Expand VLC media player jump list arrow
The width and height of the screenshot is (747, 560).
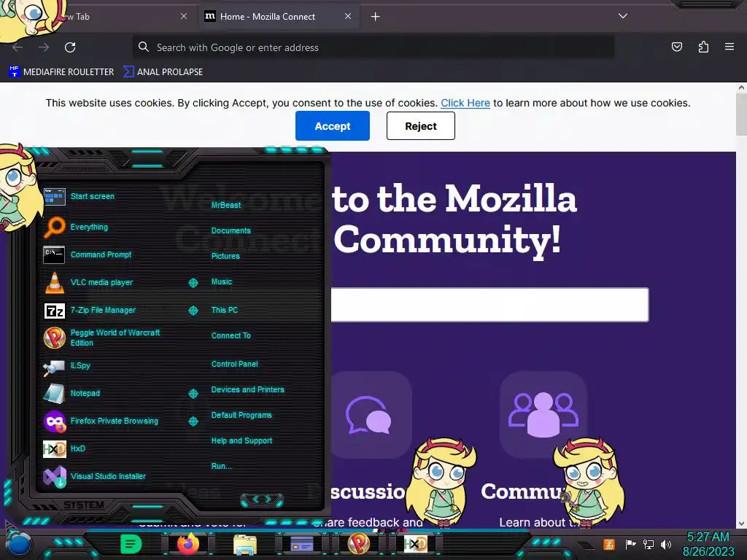(x=193, y=283)
